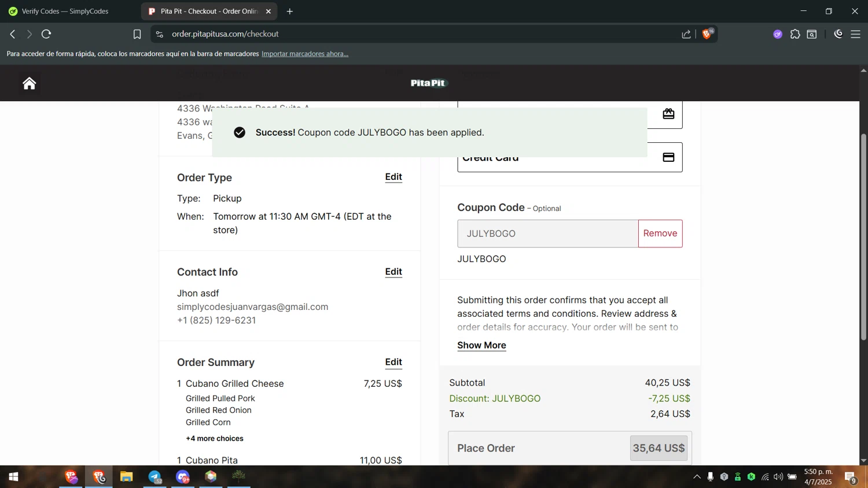Share this page via share icon

pyautogui.click(x=686, y=34)
